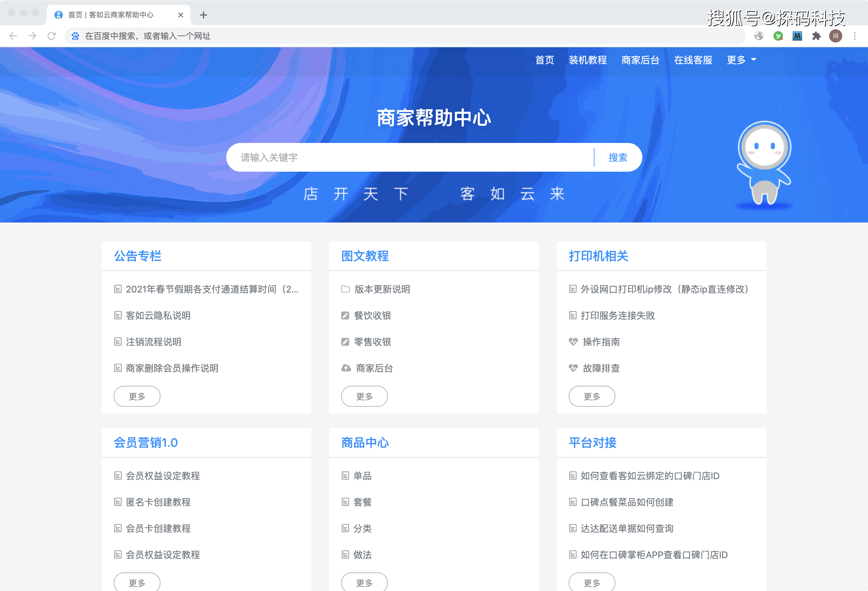This screenshot has width=868, height=591.
Task: Open the 分类 article link
Action: coord(362,528)
